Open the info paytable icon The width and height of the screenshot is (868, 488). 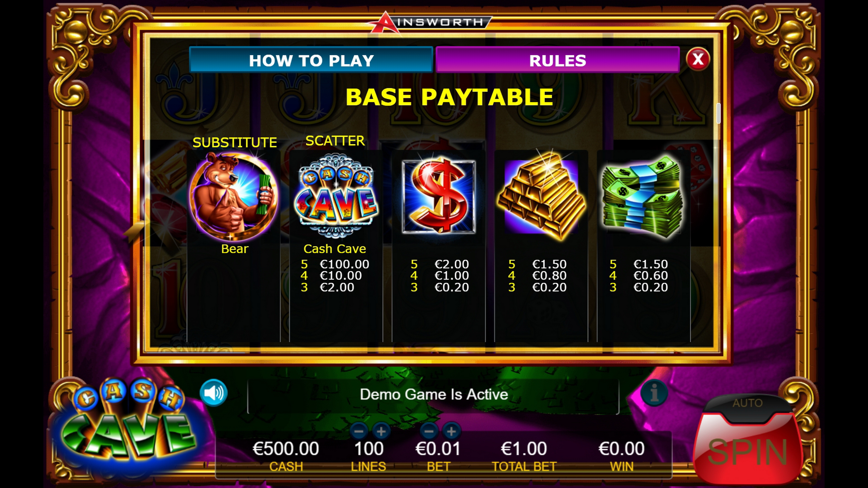tap(654, 393)
